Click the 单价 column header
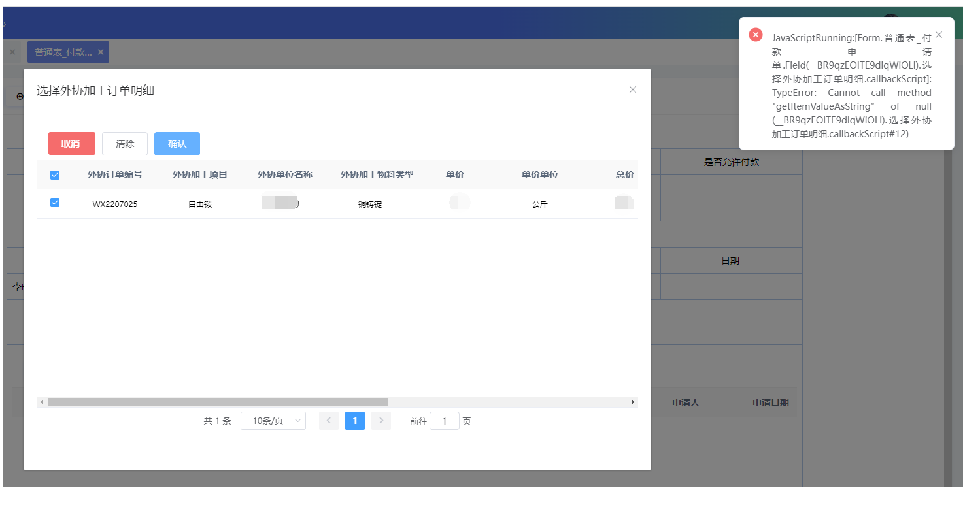 [455, 175]
